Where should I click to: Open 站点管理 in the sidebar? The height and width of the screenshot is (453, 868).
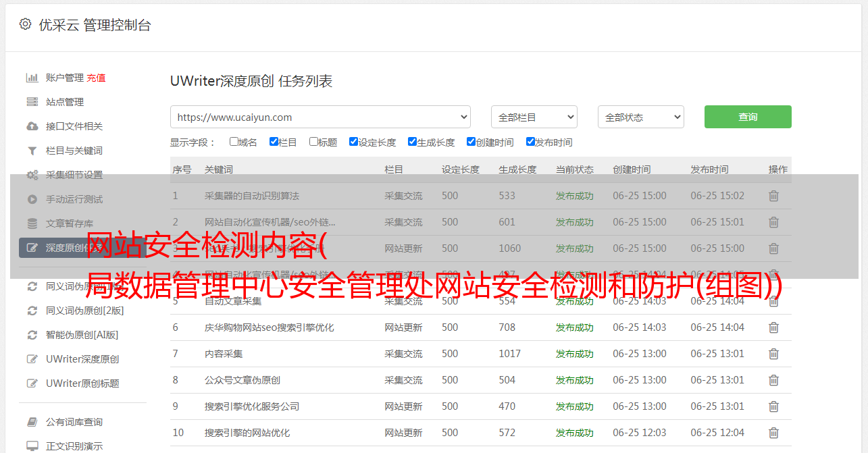click(x=65, y=102)
